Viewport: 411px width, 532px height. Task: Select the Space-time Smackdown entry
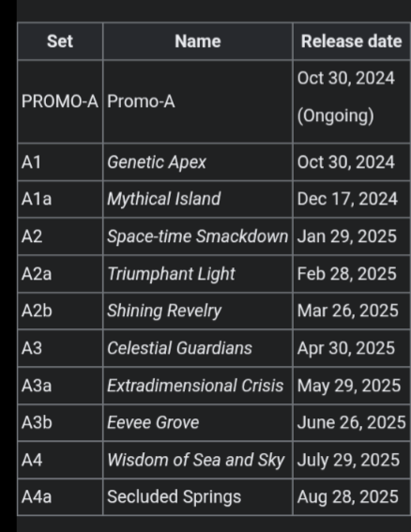(x=198, y=236)
